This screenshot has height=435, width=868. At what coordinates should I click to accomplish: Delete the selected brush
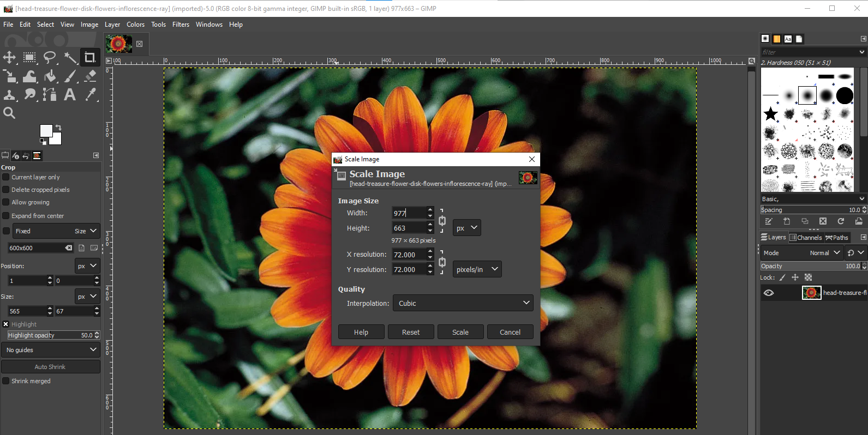(x=823, y=221)
